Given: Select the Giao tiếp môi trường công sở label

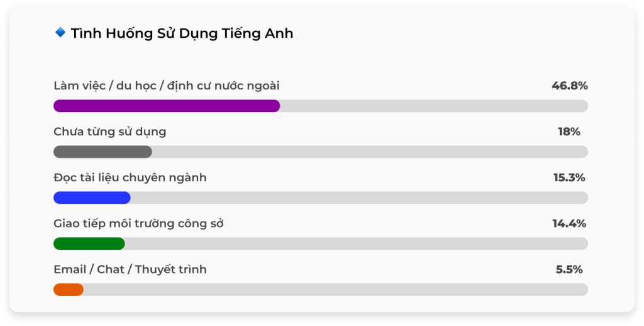Looking at the screenshot, I should [x=139, y=223].
